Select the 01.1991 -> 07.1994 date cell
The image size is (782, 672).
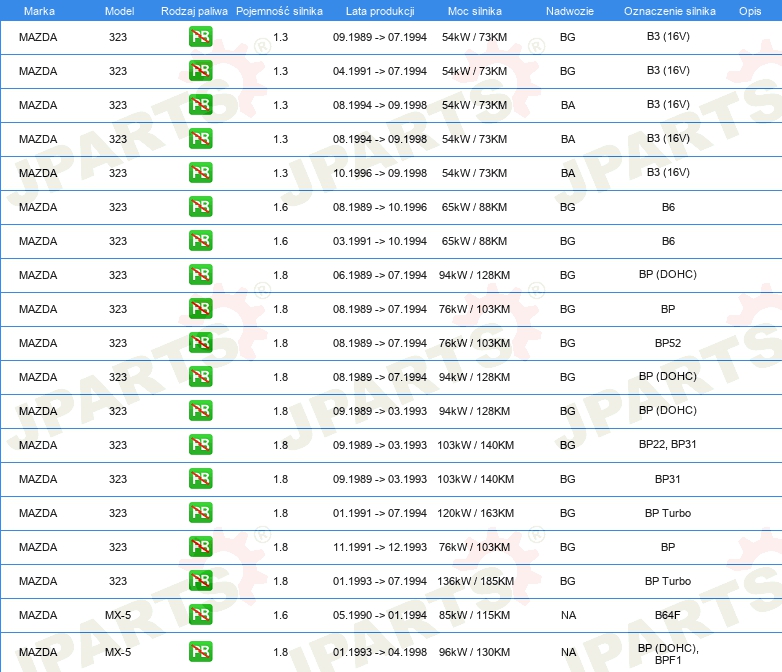coord(380,513)
